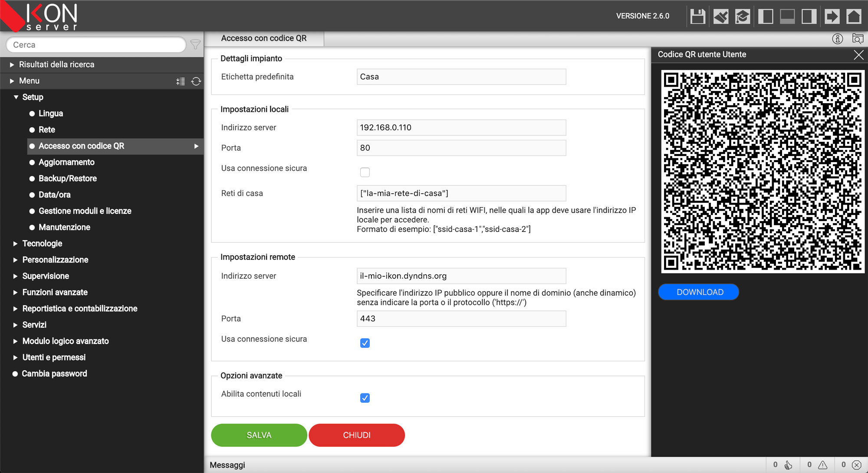Screen dimensions: 868x473
Task: Open Data/ora in Setup menu
Action: [55, 195]
